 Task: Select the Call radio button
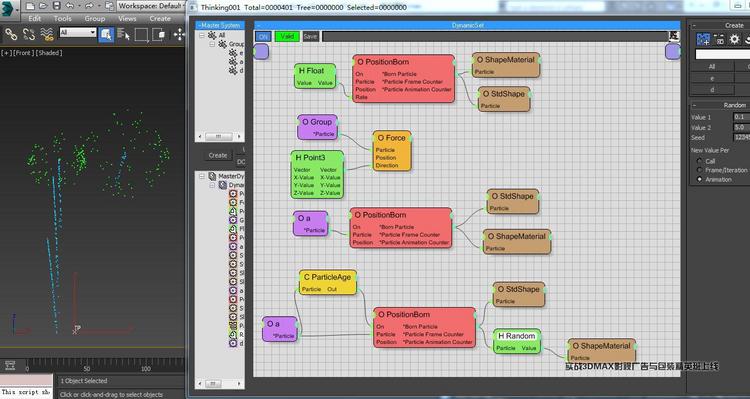tap(700, 161)
